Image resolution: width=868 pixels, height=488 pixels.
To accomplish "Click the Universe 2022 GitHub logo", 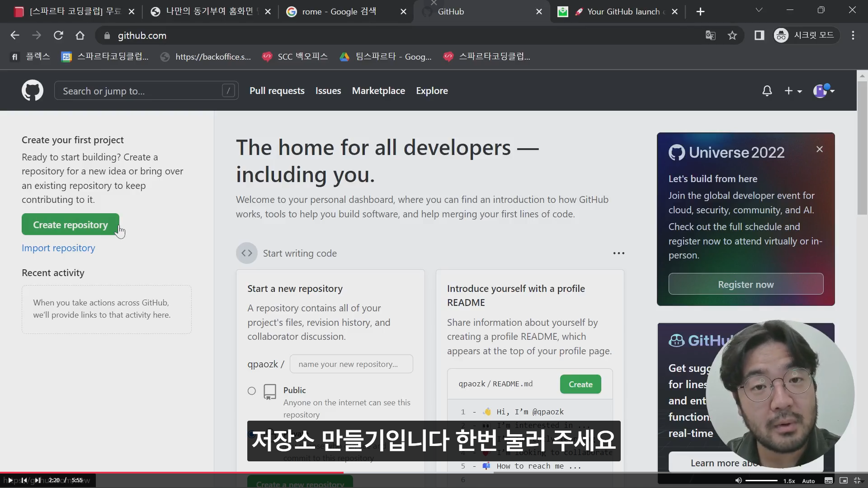I will [x=677, y=153].
